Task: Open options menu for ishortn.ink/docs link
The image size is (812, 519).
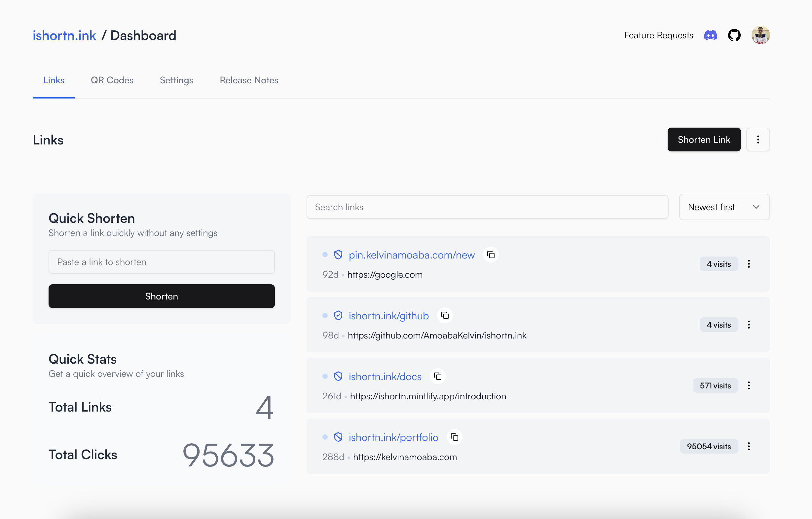Action: [x=749, y=385]
